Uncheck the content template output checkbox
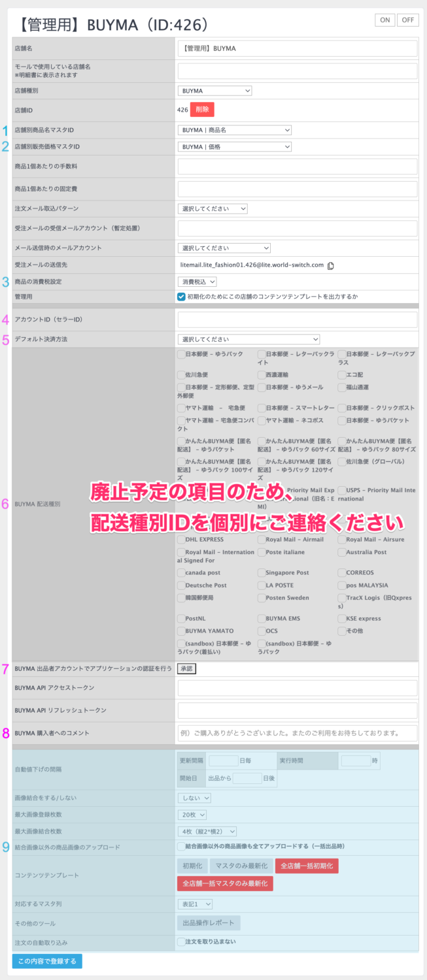Viewport: 427px width, 980px height. [x=181, y=296]
